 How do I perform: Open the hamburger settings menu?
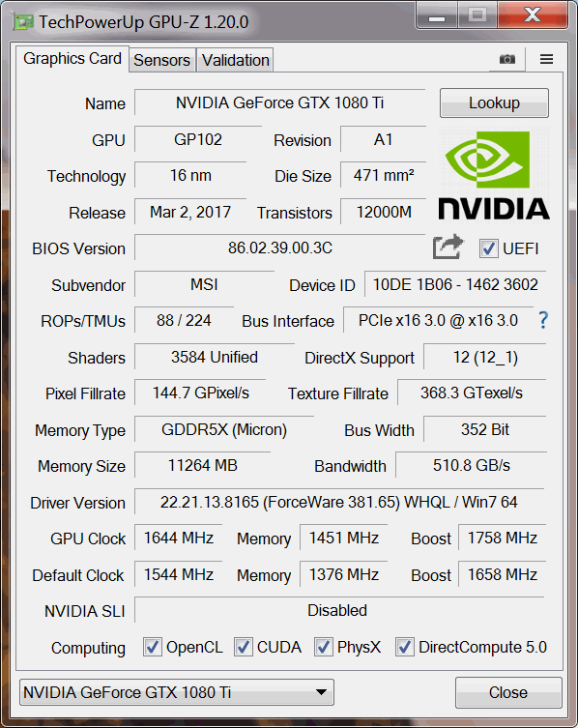pos(546,59)
